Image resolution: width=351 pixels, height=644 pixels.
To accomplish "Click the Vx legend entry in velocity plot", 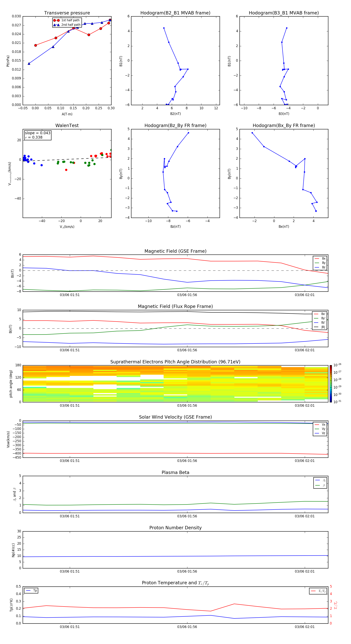I will click(320, 424).
